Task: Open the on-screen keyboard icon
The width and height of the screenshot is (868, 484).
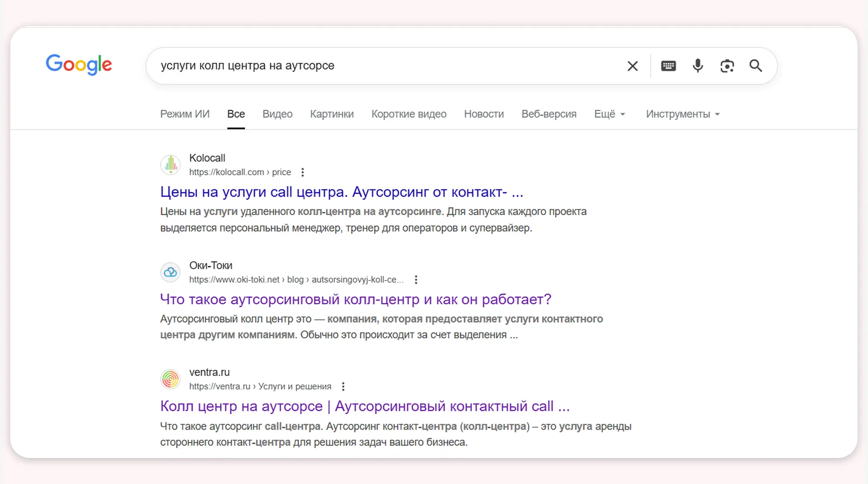Action: pos(668,65)
